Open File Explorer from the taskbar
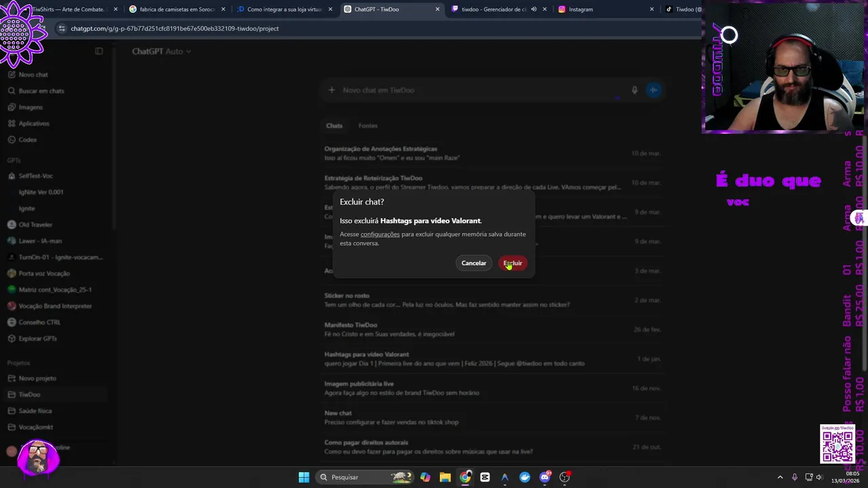The image size is (868, 488). pos(445,477)
